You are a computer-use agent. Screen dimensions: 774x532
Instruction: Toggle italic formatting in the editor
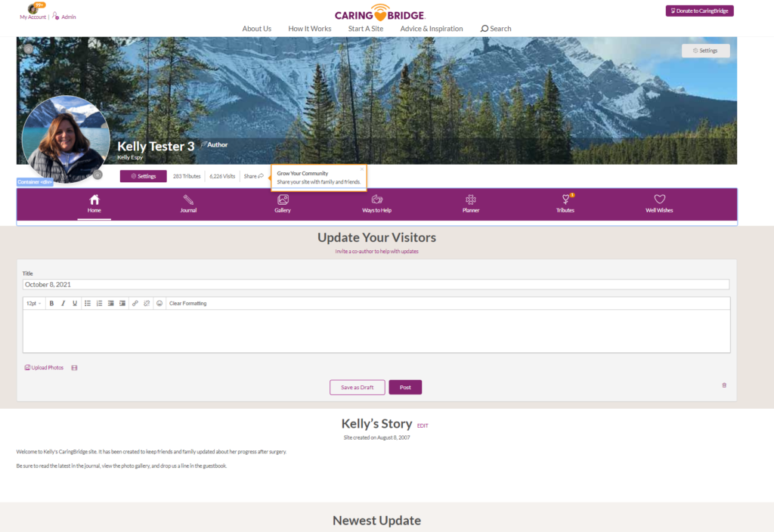click(x=63, y=304)
